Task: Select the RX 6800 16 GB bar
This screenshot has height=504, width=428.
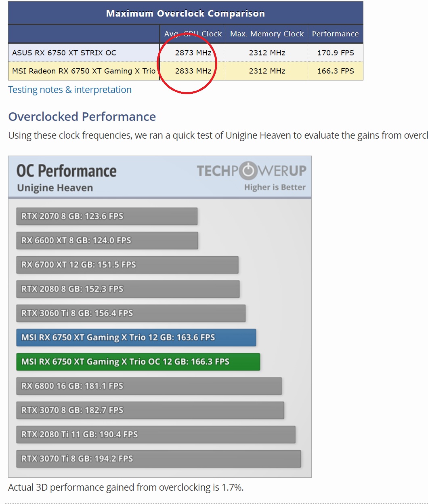Action: point(149,386)
